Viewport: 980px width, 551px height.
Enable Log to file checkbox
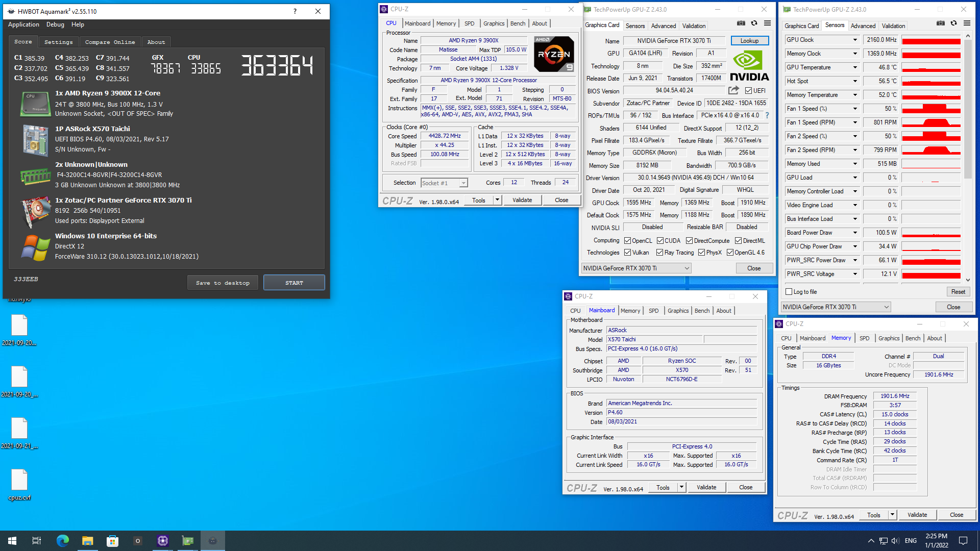789,292
